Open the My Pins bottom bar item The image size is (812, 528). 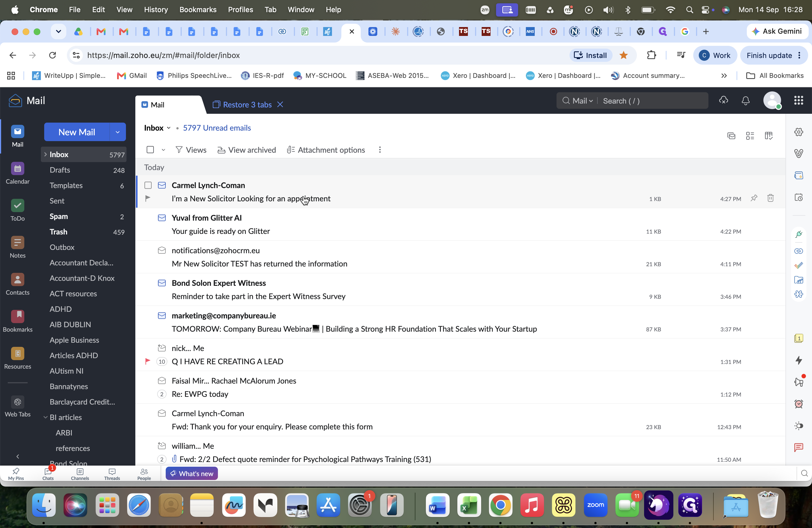(x=16, y=474)
